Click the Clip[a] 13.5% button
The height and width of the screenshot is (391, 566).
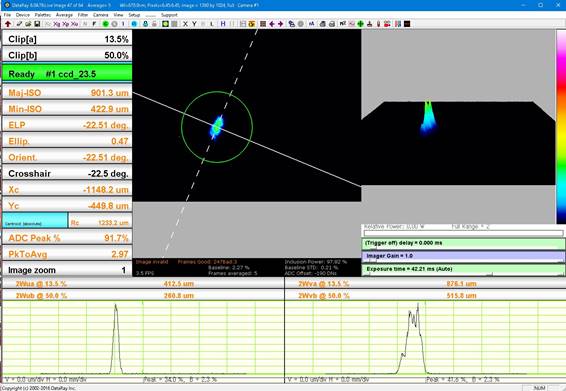tap(67, 39)
